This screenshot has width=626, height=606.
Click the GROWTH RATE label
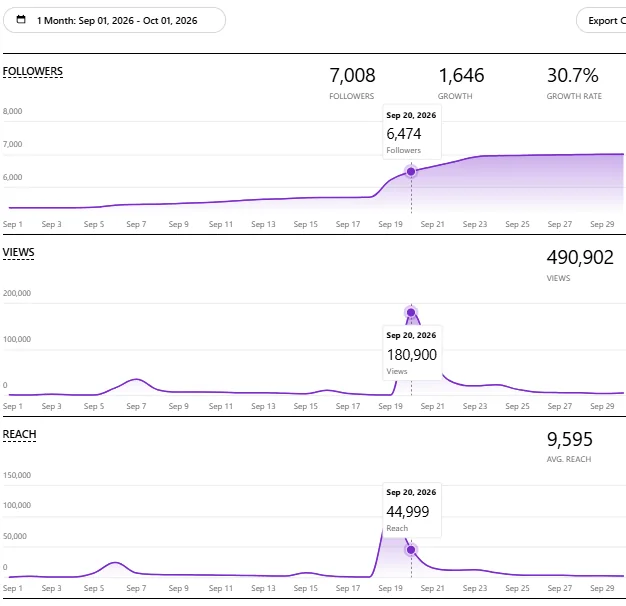tap(574, 96)
